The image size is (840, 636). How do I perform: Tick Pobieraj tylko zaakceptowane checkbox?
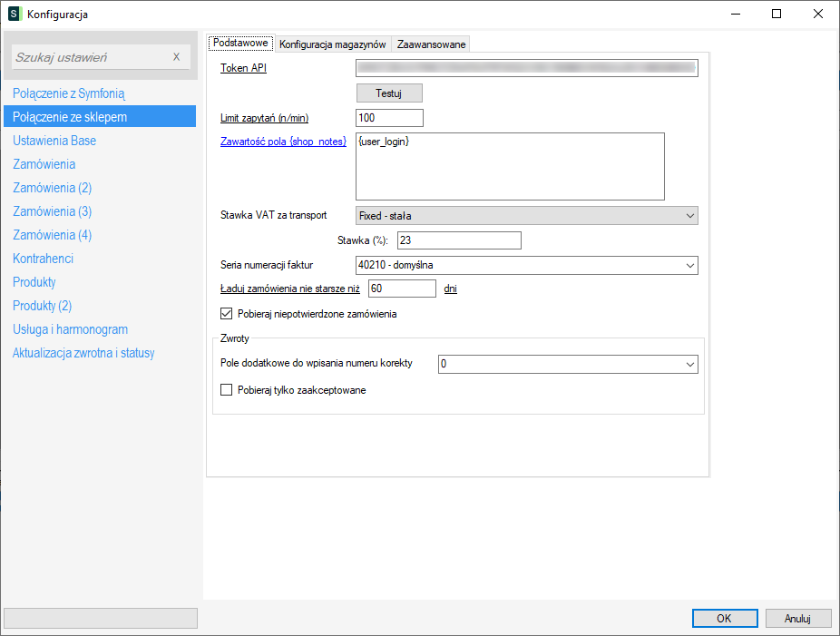(x=227, y=390)
